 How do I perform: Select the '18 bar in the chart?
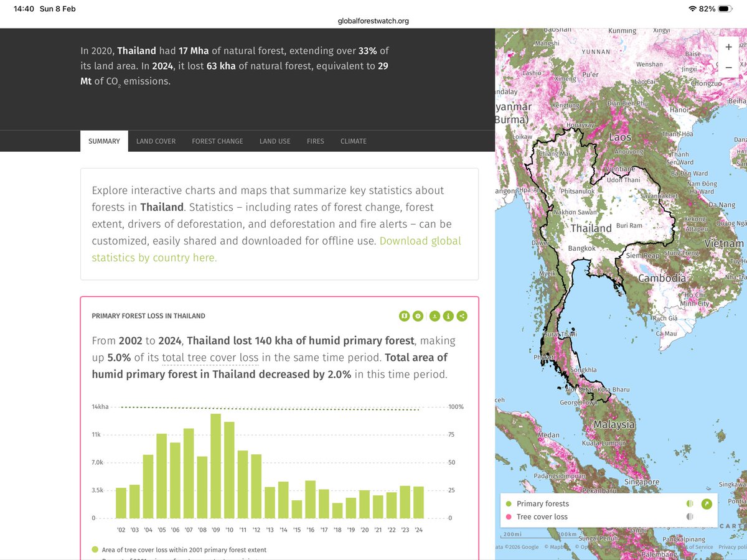337,510
